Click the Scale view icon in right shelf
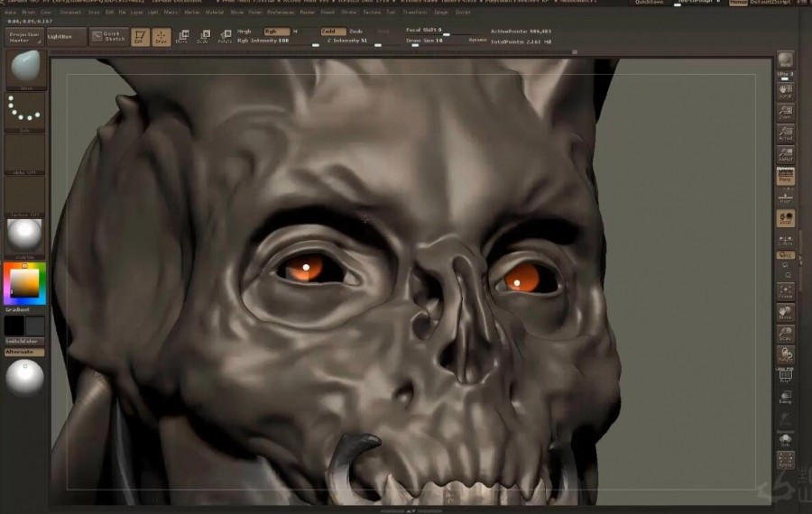Image resolution: width=812 pixels, height=514 pixels. (786, 334)
